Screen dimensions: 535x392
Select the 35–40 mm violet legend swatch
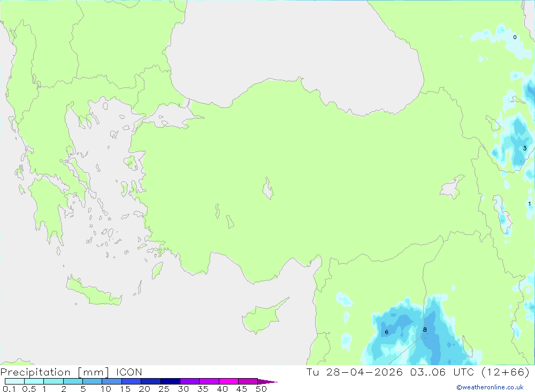point(209,381)
